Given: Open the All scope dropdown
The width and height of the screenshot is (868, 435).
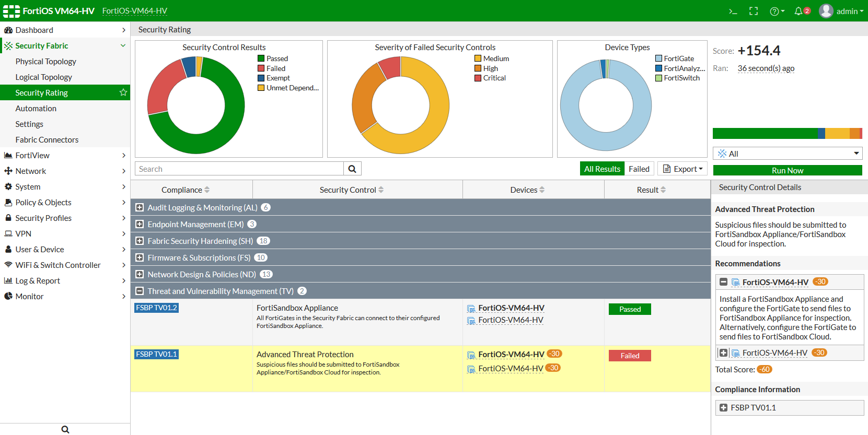Looking at the screenshot, I should pyautogui.click(x=788, y=154).
